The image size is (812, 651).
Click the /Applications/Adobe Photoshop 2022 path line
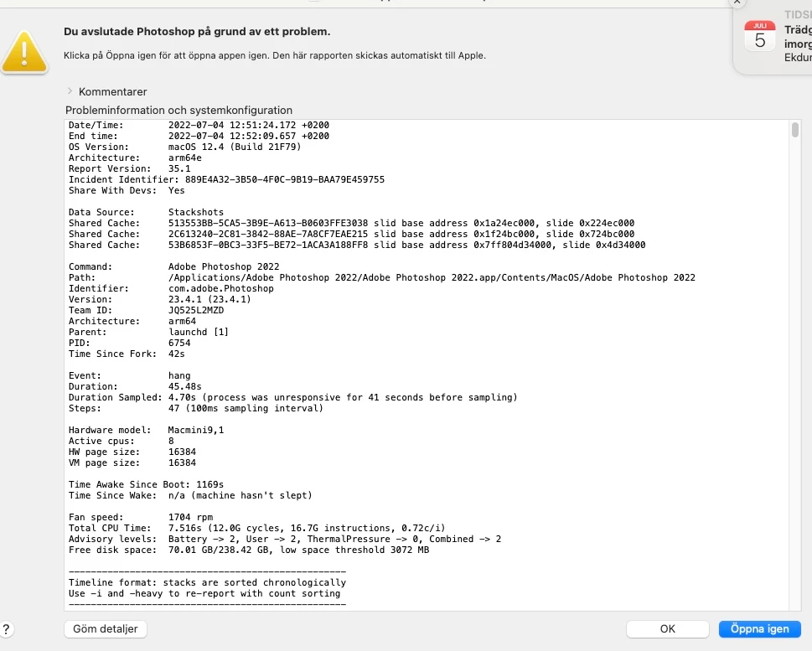pos(432,277)
